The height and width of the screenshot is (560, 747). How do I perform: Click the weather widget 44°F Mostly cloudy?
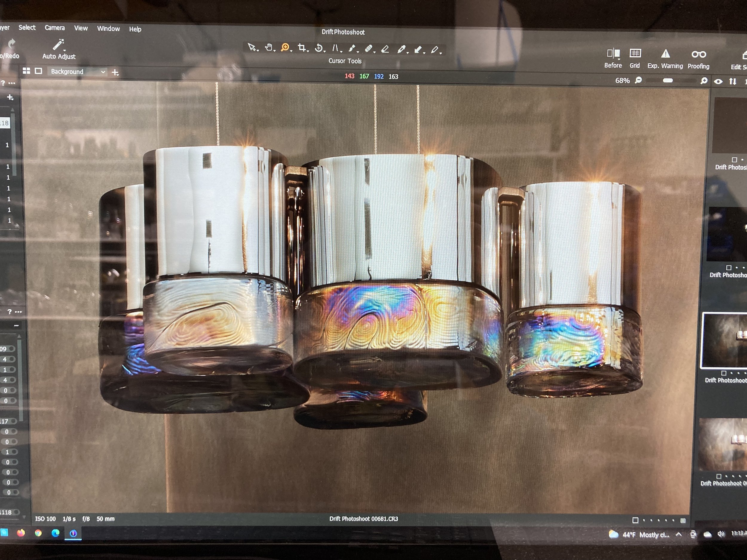pyautogui.click(x=639, y=534)
